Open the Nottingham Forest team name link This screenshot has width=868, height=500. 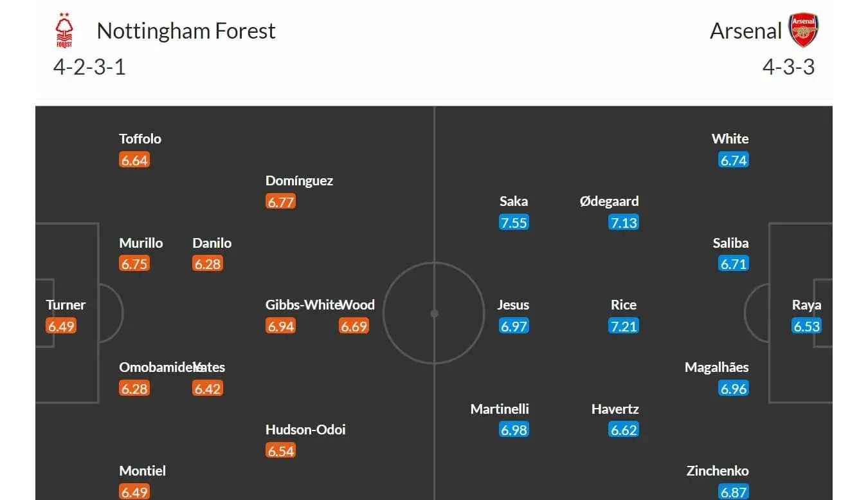tap(186, 31)
